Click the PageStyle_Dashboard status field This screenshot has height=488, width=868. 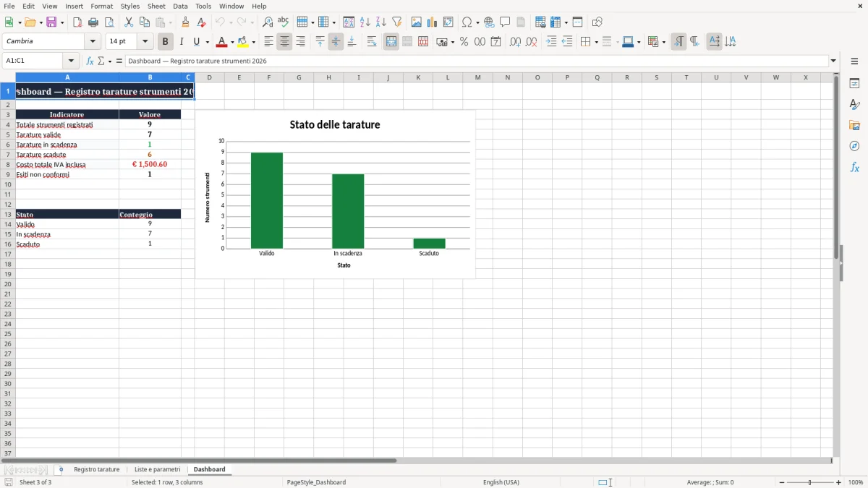(316, 482)
